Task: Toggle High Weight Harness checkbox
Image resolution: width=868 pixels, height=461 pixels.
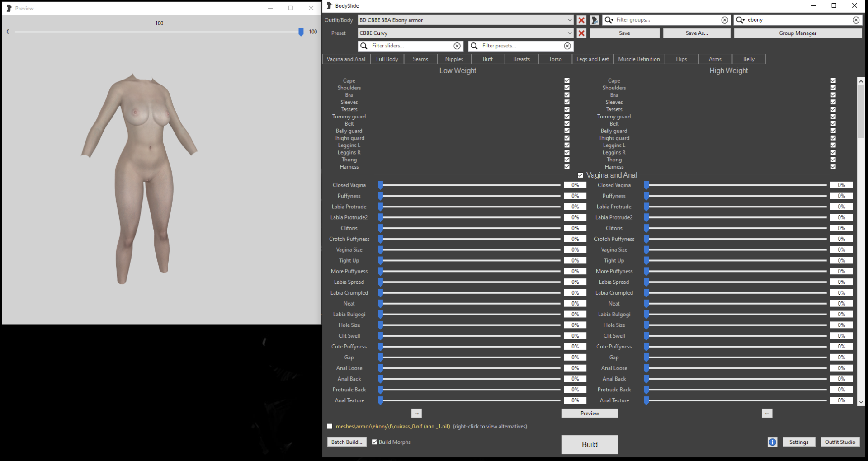Action: pos(833,167)
